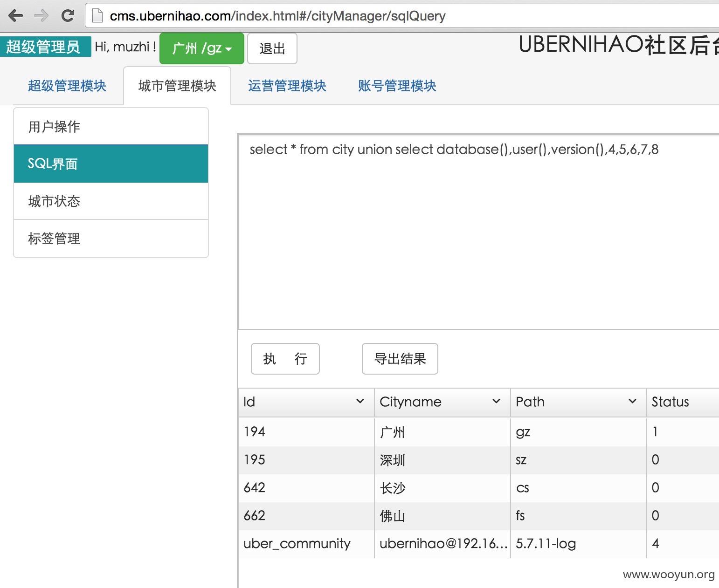Click the sz path cell

click(579, 460)
